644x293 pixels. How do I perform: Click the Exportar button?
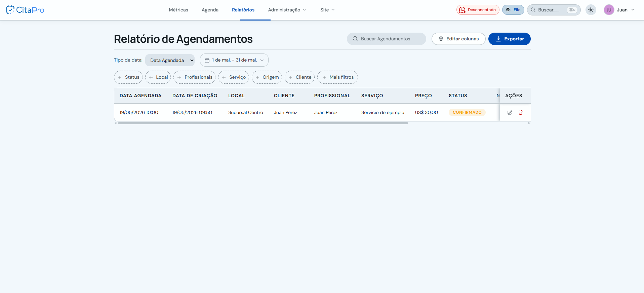510,39
